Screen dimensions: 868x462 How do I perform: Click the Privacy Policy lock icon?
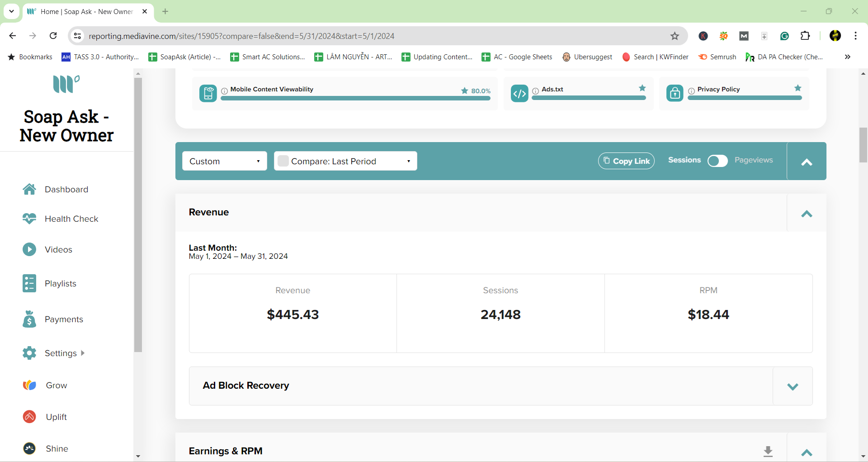point(675,93)
